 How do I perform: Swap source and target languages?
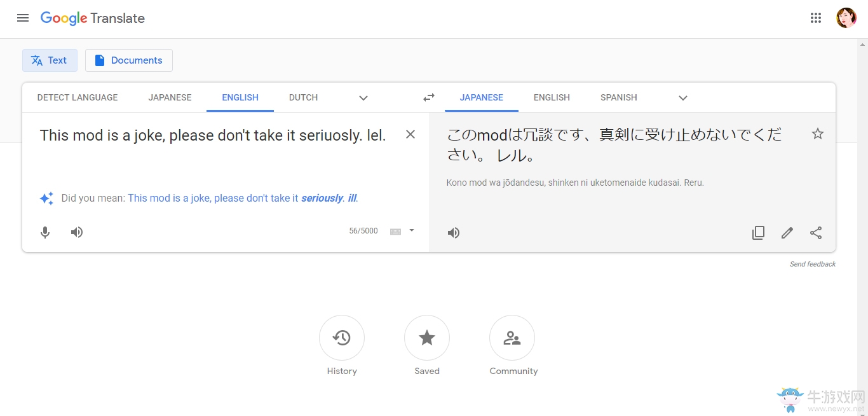pyautogui.click(x=429, y=97)
